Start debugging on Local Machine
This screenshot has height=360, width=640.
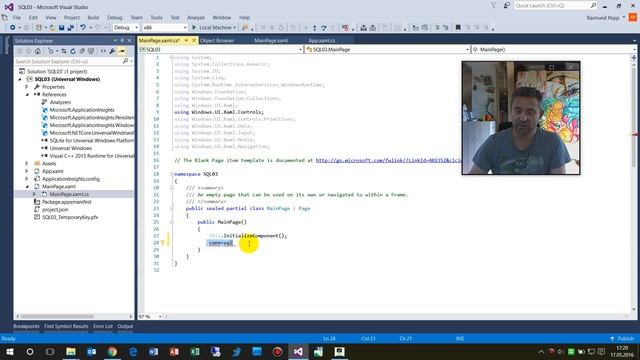click(x=211, y=28)
